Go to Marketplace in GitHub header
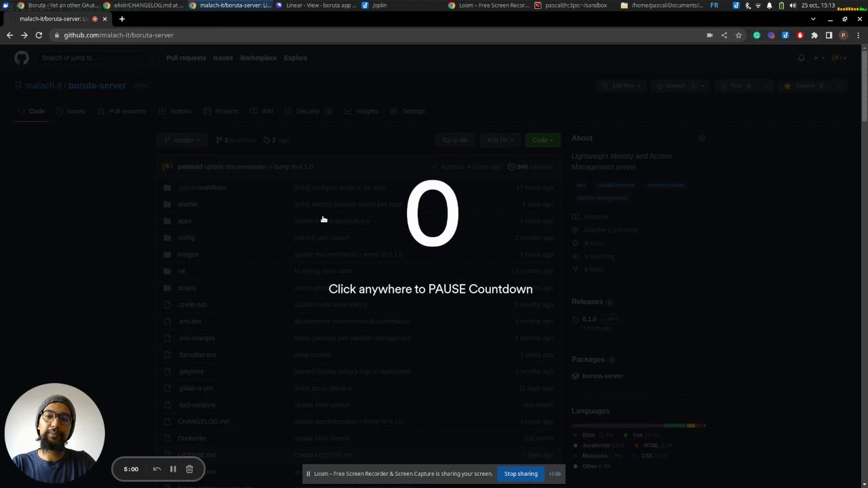868x488 pixels. point(258,58)
